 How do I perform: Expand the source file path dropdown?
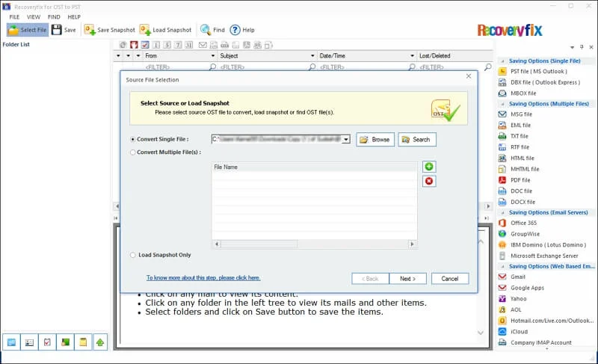pos(346,139)
